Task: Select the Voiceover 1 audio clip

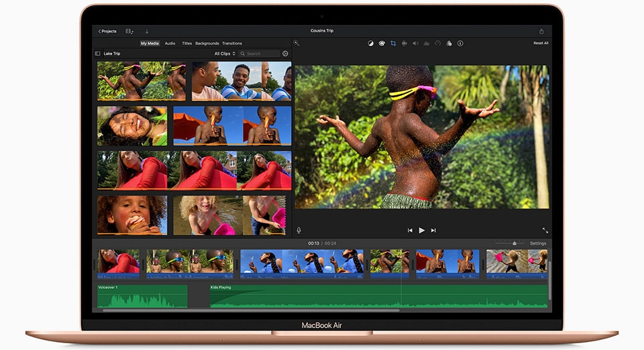Action: (142, 296)
